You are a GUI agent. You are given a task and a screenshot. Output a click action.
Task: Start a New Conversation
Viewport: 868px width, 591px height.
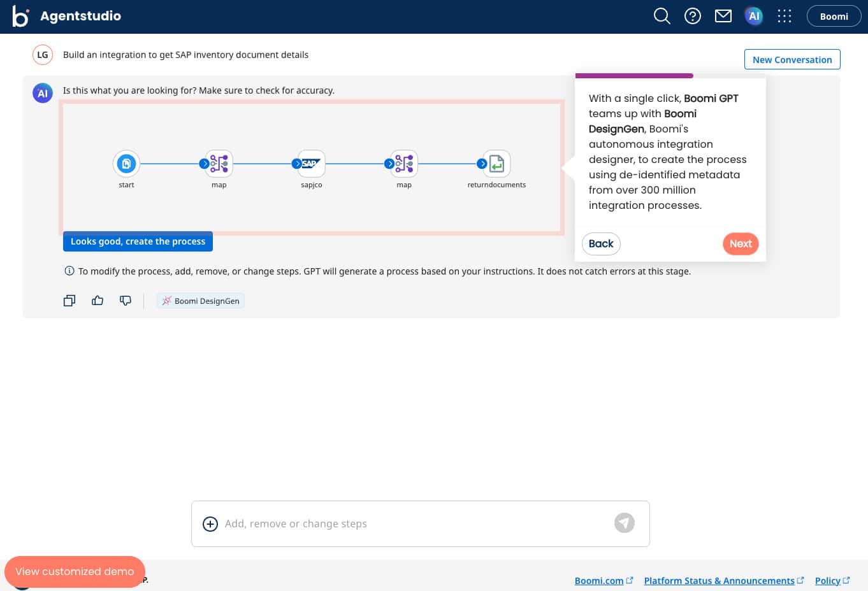tap(792, 59)
